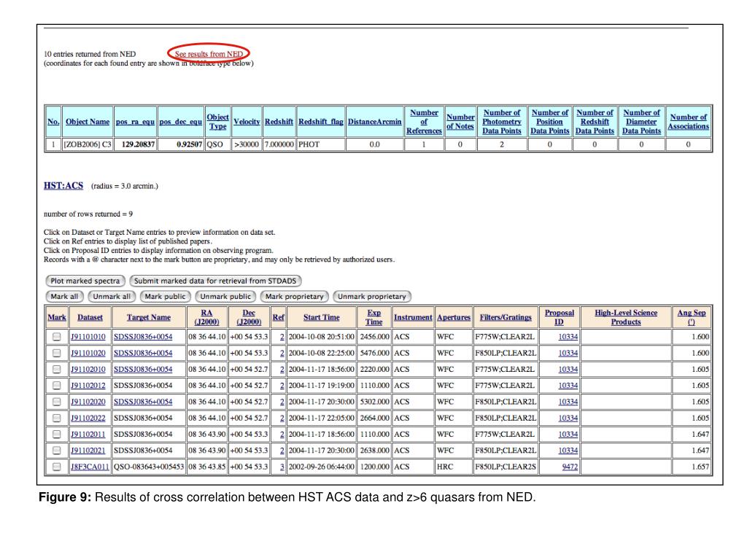Click the Unmark proprietary button
This screenshot has width=747, height=560.
(x=372, y=296)
